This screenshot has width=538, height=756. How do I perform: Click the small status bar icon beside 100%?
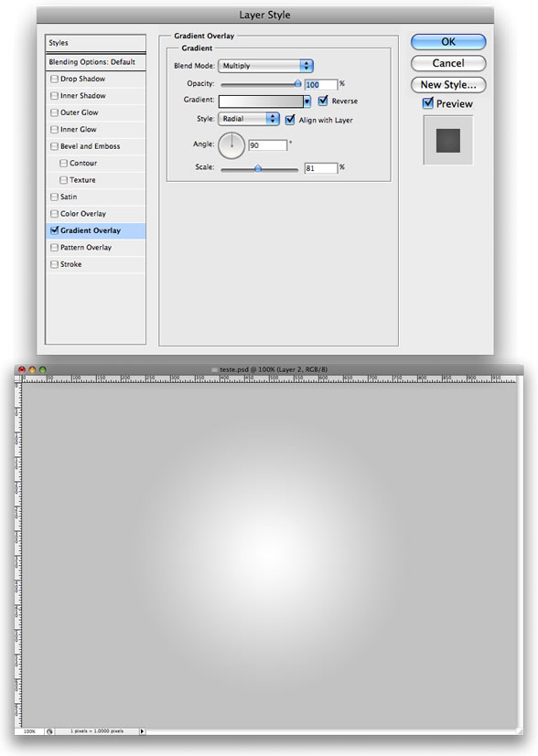(x=49, y=731)
